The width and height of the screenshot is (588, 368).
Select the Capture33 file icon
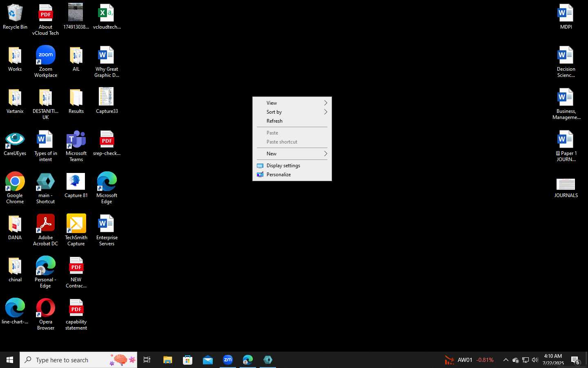tap(107, 101)
